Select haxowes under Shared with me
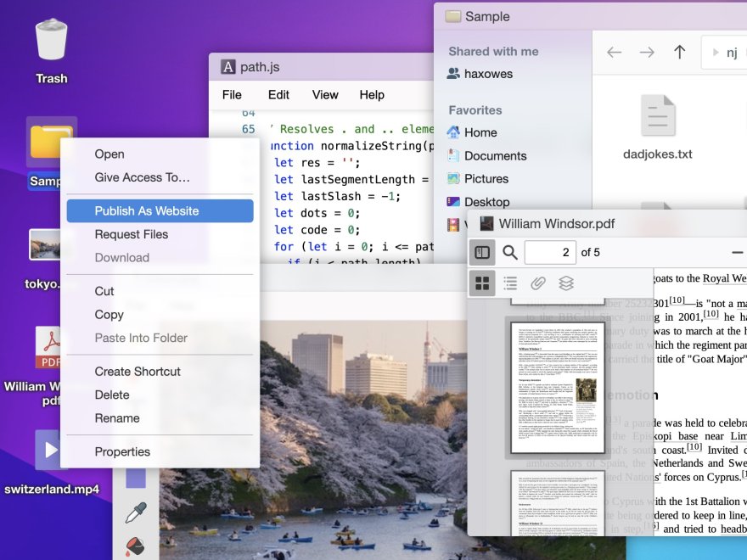This screenshot has width=747, height=560. click(x=488, y=74)
